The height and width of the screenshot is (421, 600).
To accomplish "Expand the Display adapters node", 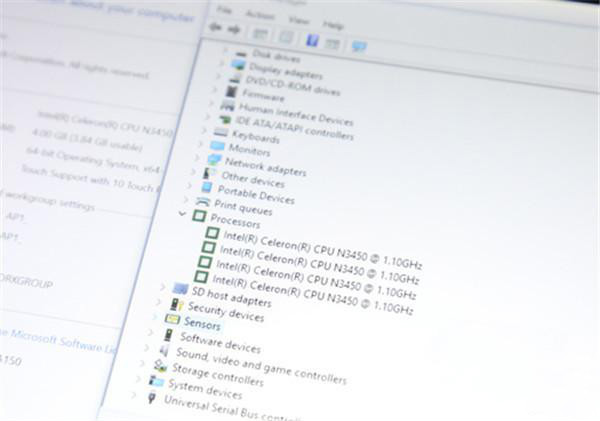I will tap(222, 62).
